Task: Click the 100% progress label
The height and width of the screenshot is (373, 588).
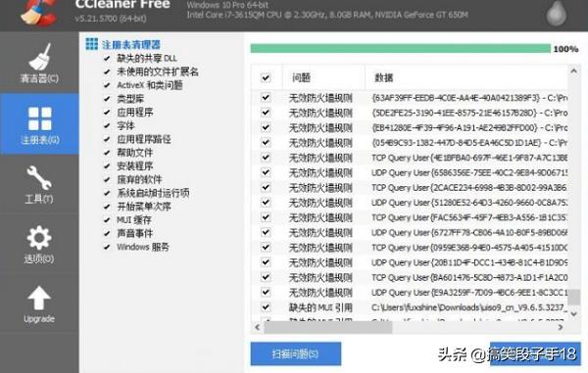Action: [565, 49]
